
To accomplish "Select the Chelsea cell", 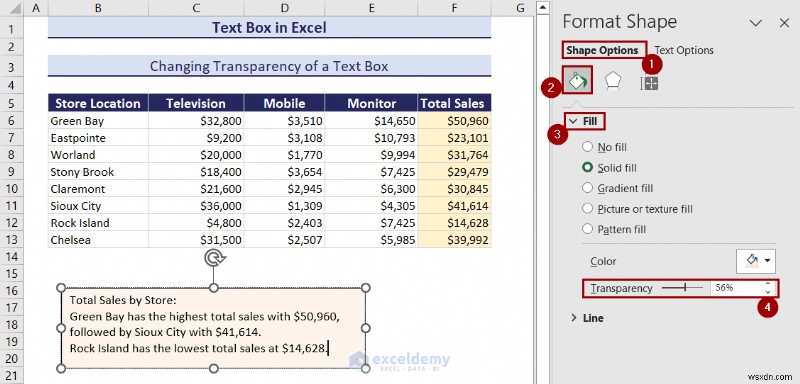I will [x=98, y=240].
